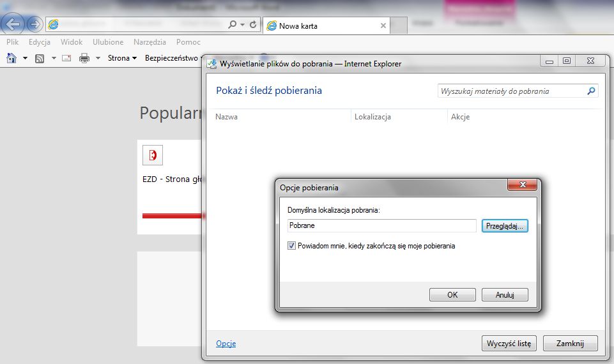Click the RSS feeds icon
This screenshot has width=614, height=364.
tap(40, 59)
